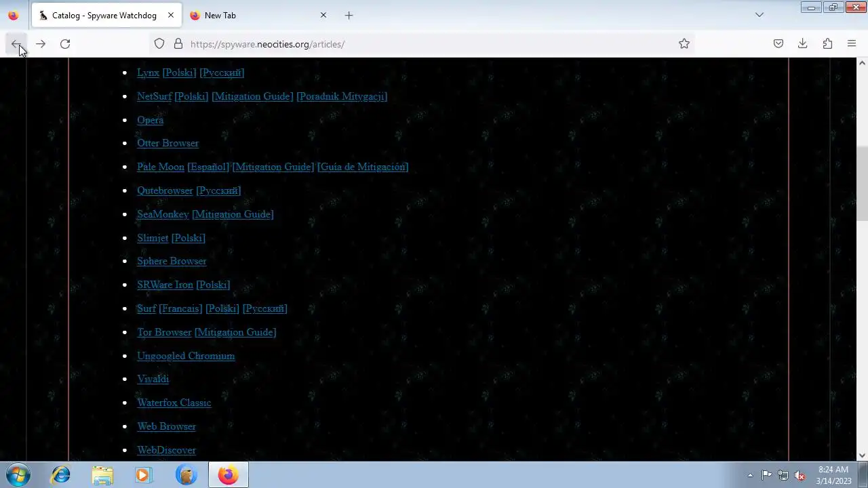This screenshot has width=868, height=488.
Task: Open the network tray icon
Action: click(x=783, y=475)
